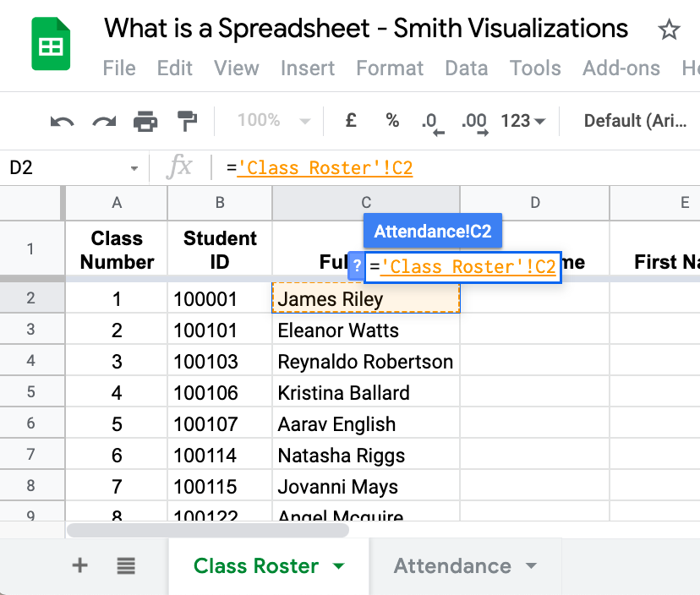Undo the last action
This screenshot has width=700, height=595.
(x=62, y=121)
